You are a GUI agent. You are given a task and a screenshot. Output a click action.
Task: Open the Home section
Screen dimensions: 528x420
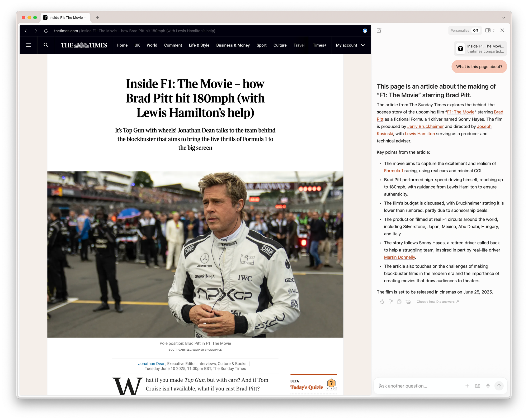click(x=122, y=45)
